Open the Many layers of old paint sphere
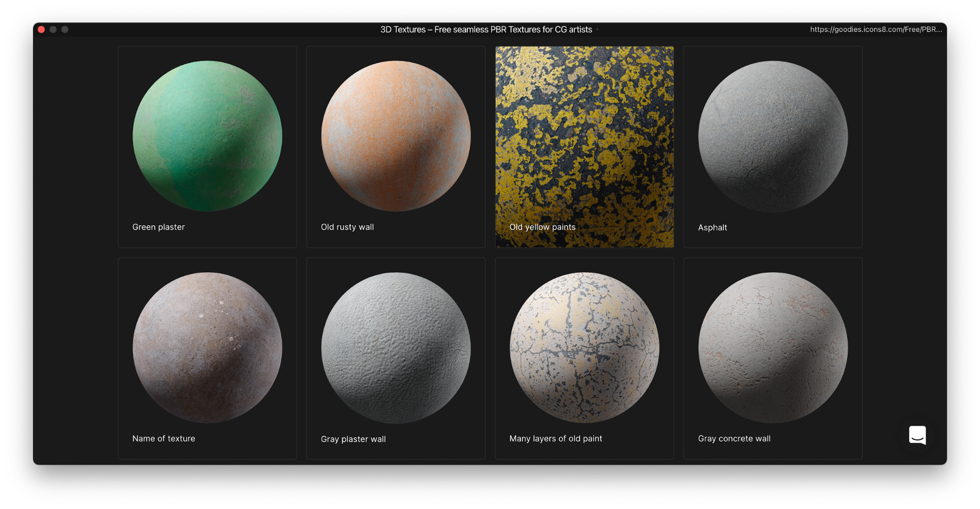Image resolution: width=980 pixels, height=509 pixels. pos(584,348)
